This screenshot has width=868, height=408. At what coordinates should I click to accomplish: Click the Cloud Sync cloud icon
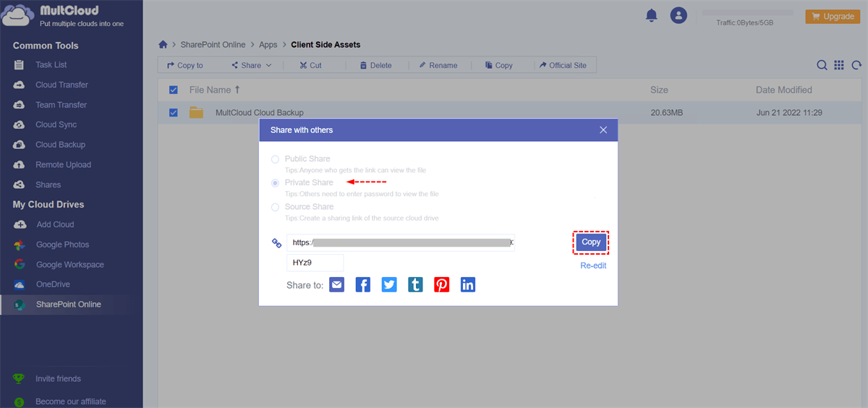(x=20, y=124)
